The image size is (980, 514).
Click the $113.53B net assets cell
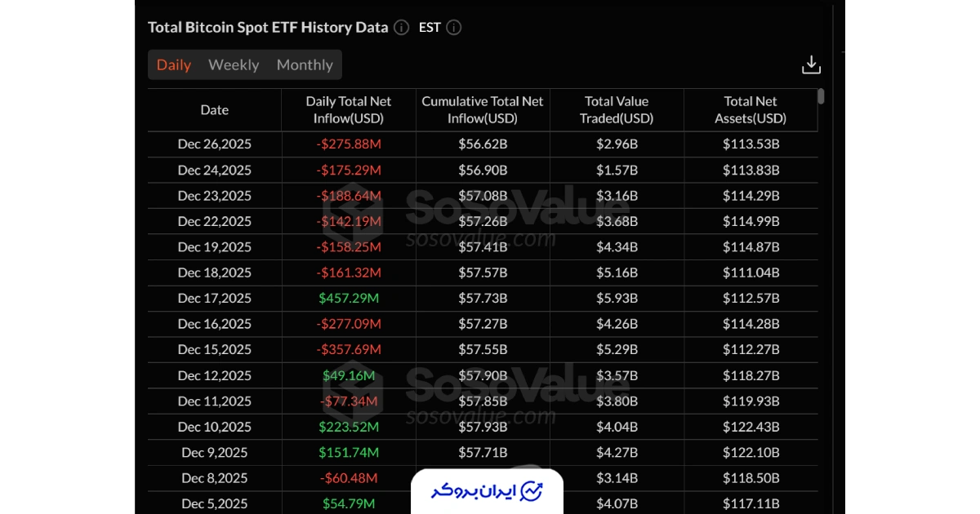(x=750, y=144)
